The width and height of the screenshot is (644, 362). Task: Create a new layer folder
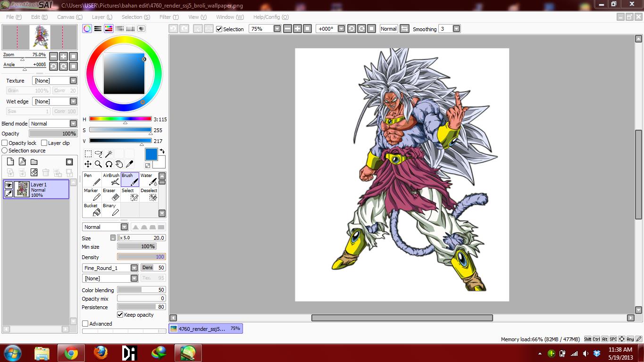coord(34,162)
